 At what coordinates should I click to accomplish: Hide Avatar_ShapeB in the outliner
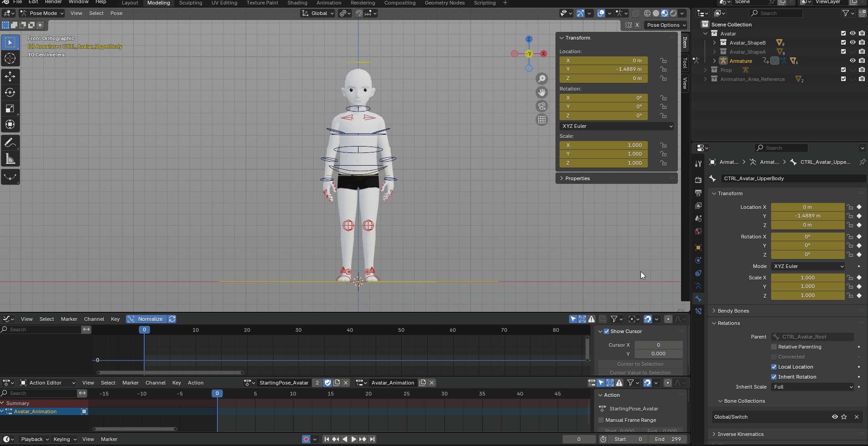(x=853, y=42)
